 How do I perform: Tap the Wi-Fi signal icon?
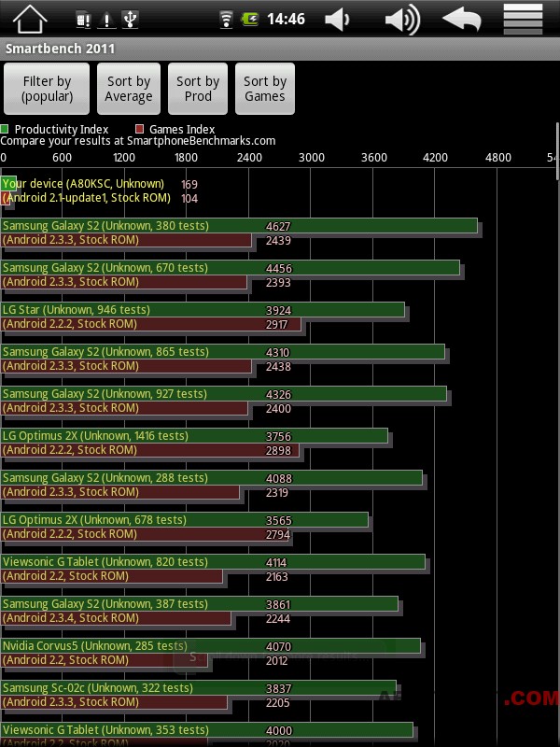[x=226, y=20]
